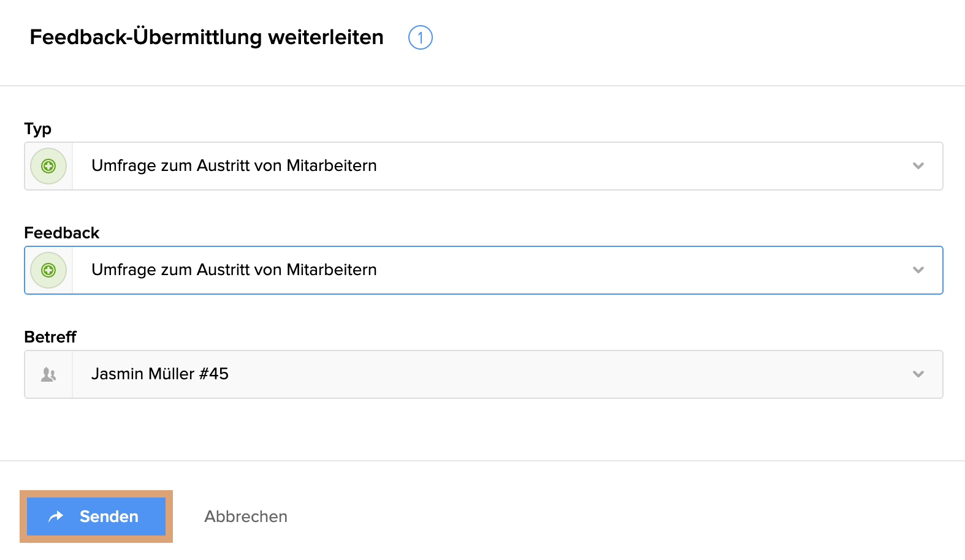The width and height of the screenshot is (965, 560).
Task: Click the circled number 1 icon beside the title
Action: [421, 37]
